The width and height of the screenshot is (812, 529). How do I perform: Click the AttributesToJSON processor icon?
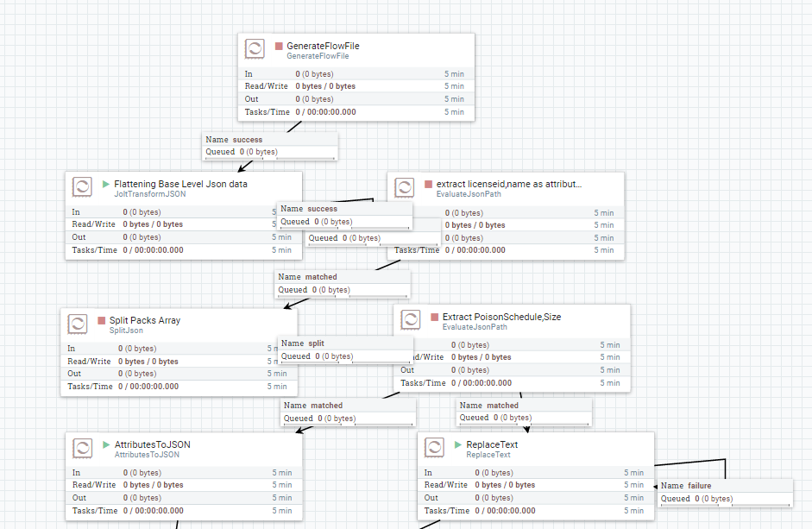82,448
